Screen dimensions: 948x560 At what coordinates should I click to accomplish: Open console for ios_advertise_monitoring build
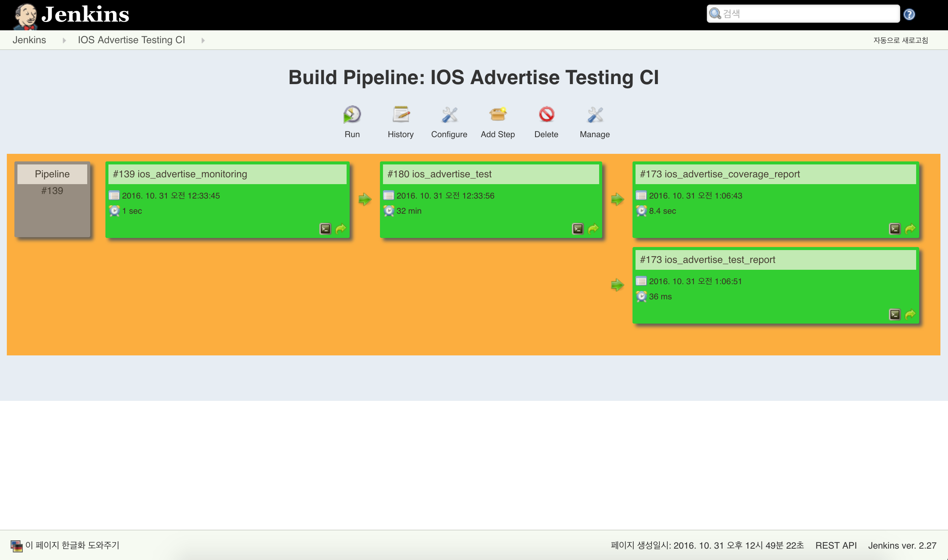325,229
